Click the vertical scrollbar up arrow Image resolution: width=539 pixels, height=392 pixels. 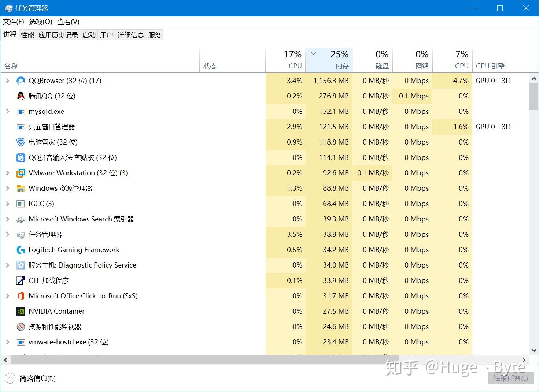pos(534,78)
